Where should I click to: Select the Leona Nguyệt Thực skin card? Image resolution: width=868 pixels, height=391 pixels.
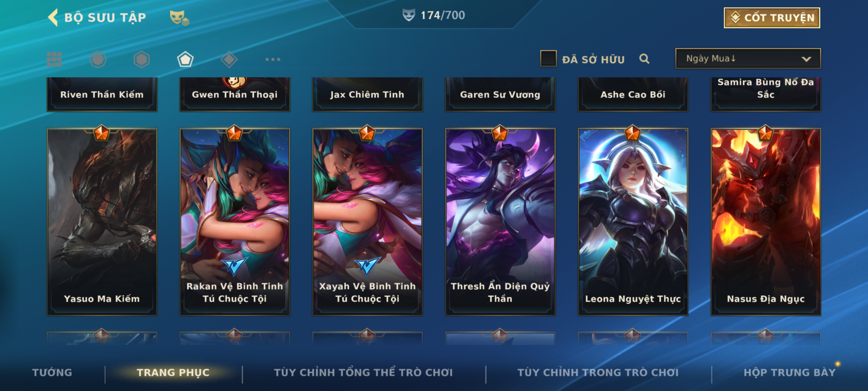633,222
